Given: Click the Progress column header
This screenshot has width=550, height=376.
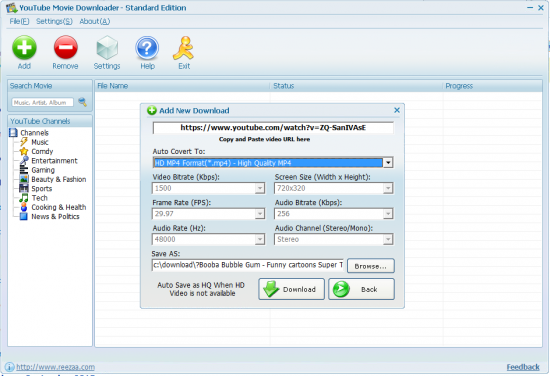Looking at the screenshot, I should click(x=492, y=86).
